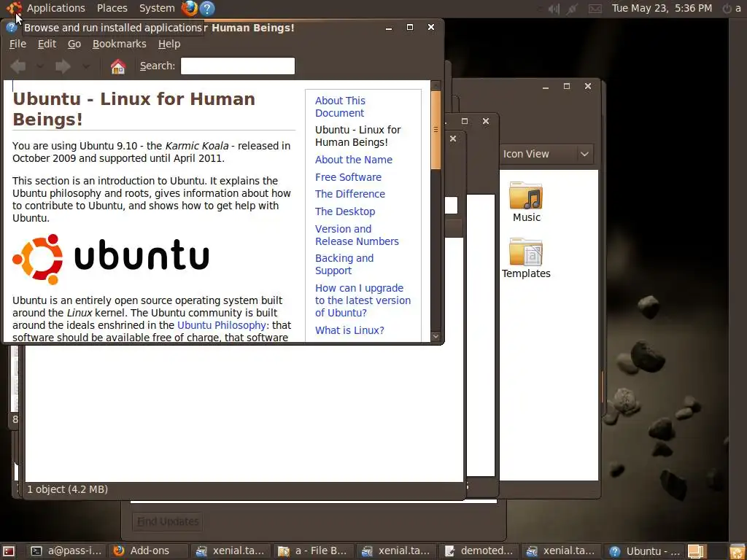Click the Back arrow in Help toolbar
This screenshot has width=747, height=560.
(18, 66)
